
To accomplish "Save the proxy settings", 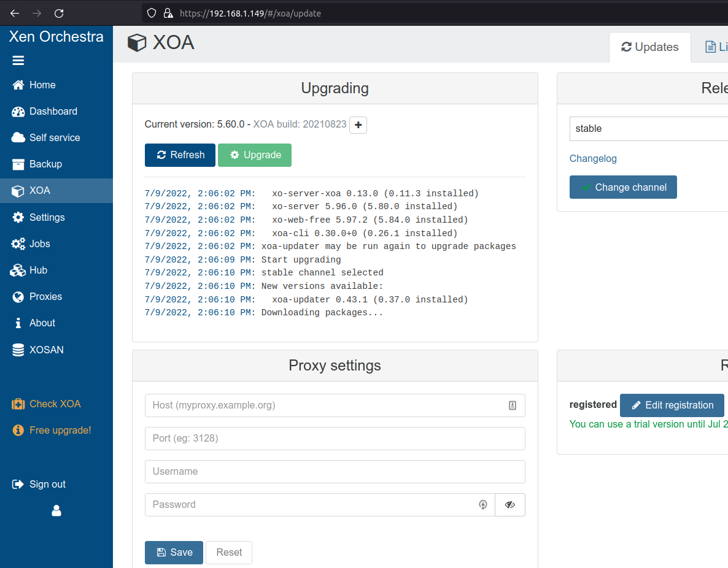I will click(x=174, y=553).
